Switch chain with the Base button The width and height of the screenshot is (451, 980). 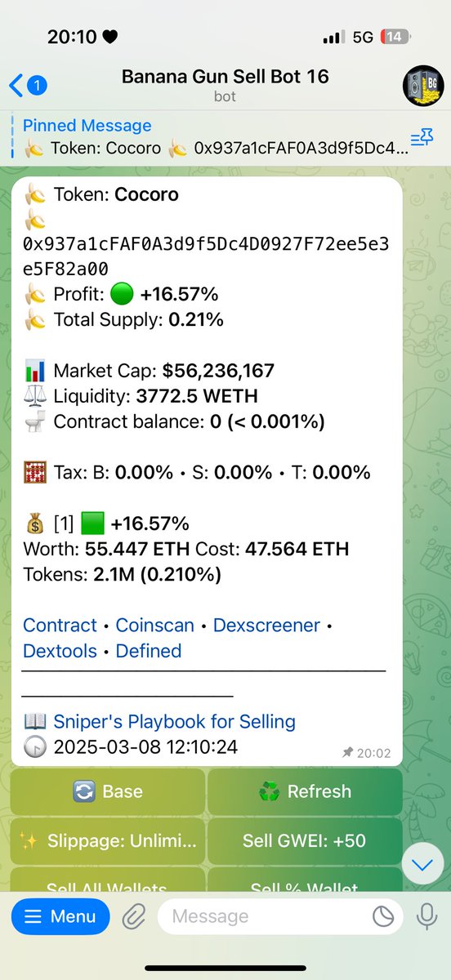tap(108, 791)
